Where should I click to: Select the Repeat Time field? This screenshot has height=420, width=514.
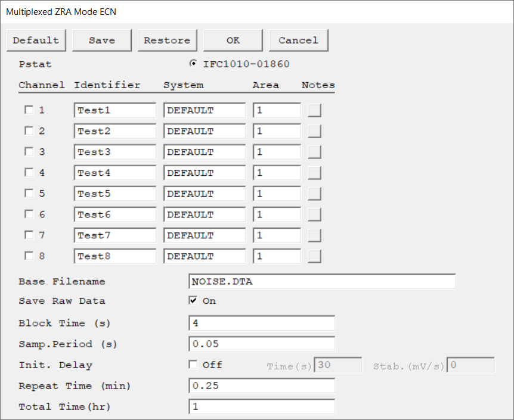(261, 386)
